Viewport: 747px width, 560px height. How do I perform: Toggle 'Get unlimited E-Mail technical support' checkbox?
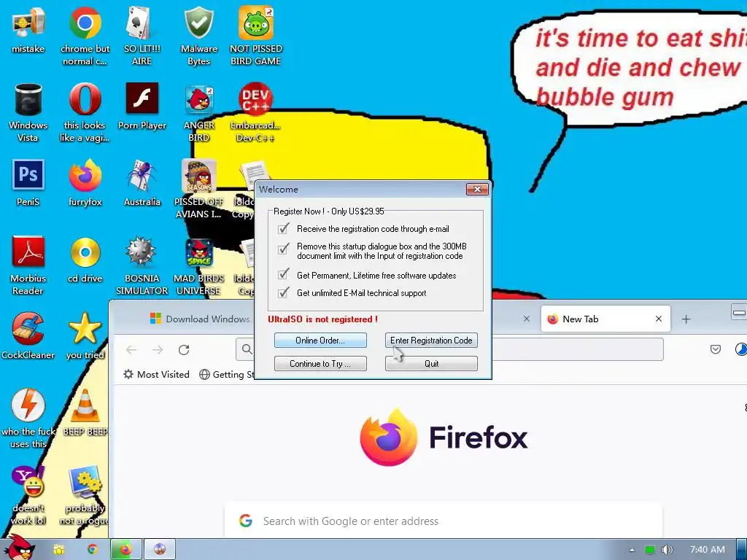click(284, 292)
